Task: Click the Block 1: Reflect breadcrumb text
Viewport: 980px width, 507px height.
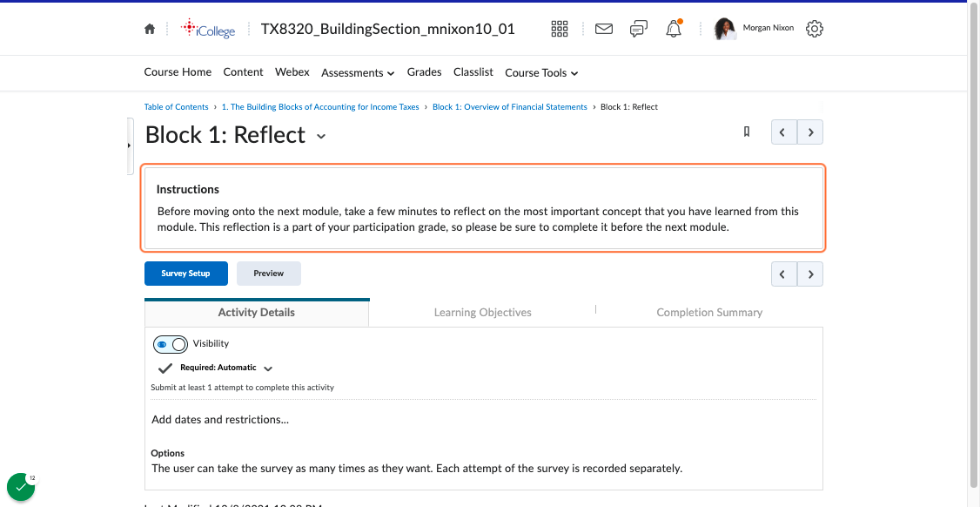Action: [629, 107]
